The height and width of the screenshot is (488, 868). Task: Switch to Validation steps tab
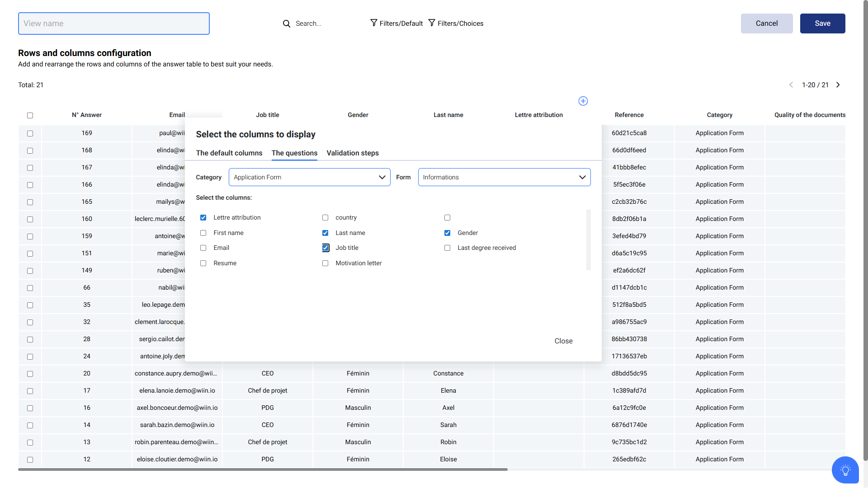pos(353,153)
